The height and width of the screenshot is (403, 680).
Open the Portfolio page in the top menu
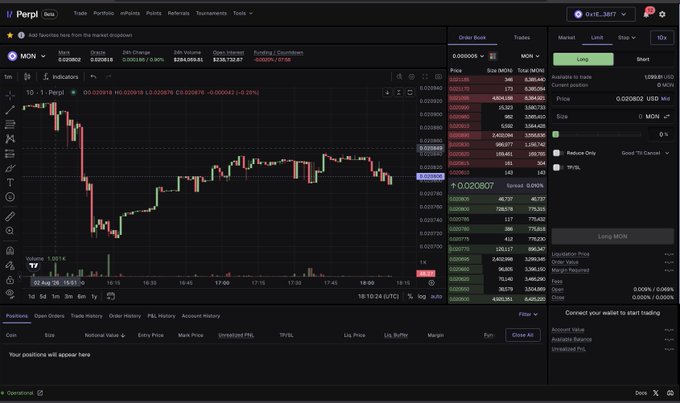(104, 13)
